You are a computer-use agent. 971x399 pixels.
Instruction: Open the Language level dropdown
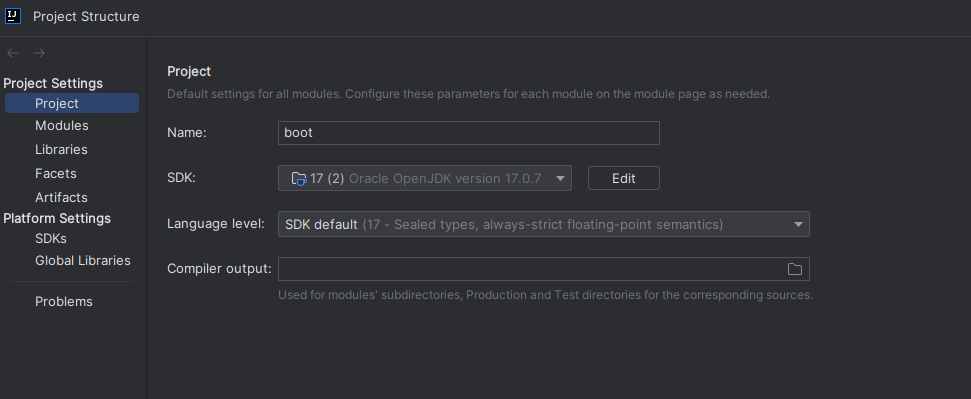pyautogui.click(x=544, y=224)
